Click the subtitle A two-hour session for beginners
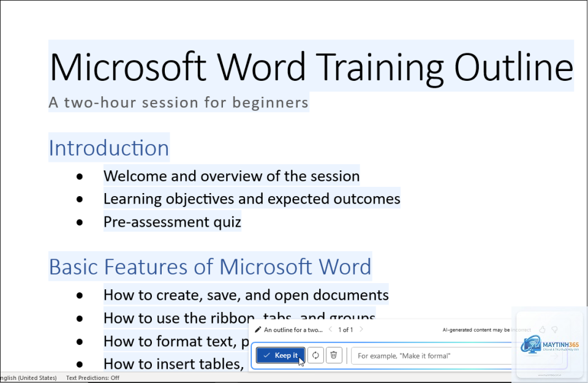 [178, 102]
